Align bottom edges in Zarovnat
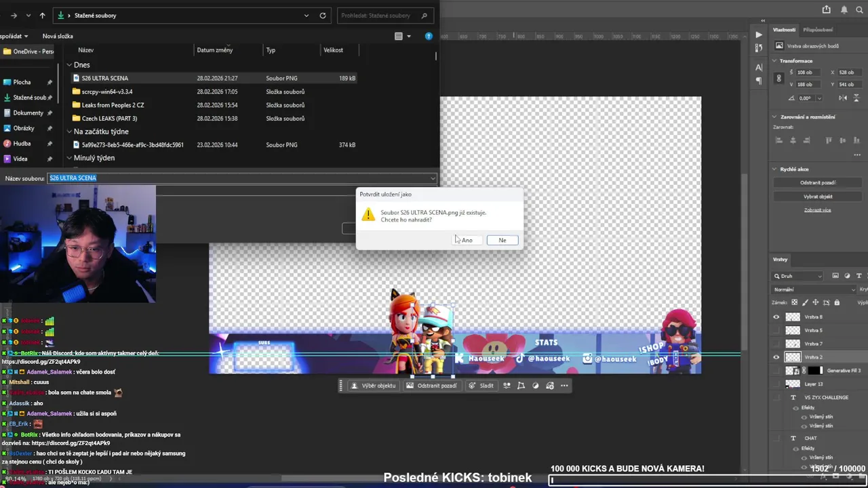Screen dimensions: 868x488 856,140
